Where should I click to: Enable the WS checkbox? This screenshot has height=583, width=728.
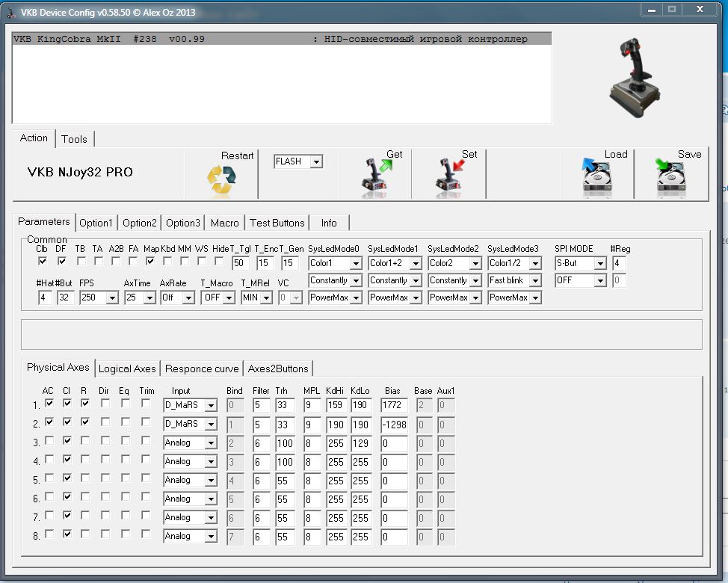202,262
